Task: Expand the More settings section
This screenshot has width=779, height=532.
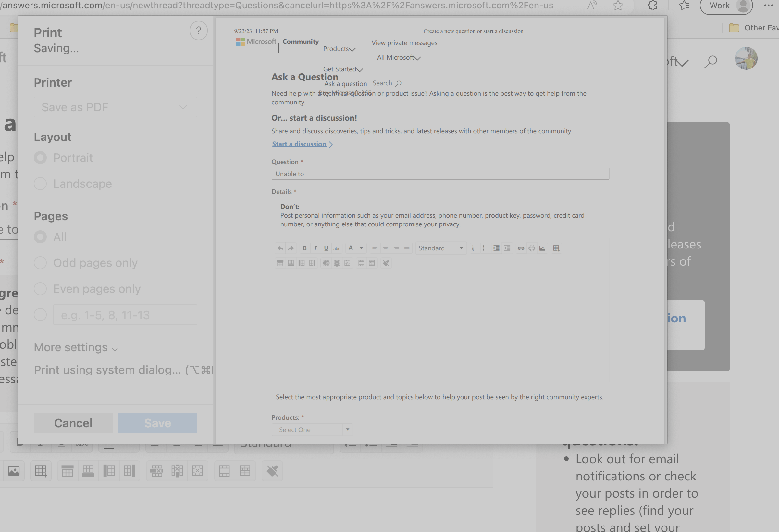Action: (x=76, y=347)
